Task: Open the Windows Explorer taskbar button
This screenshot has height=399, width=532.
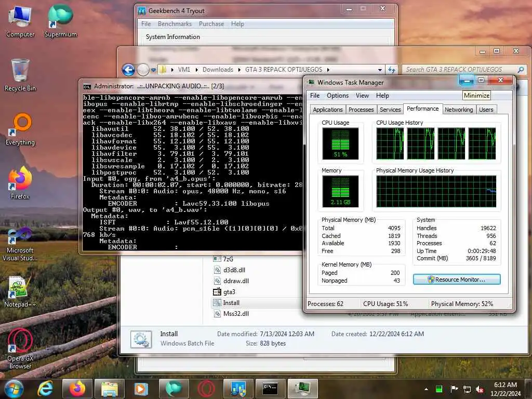Action: (110, 389)
